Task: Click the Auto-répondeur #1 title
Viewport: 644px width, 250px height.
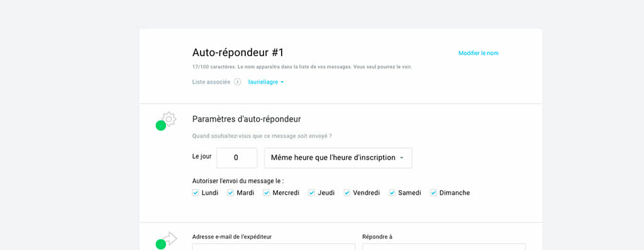Action: [x=238, y=53]
